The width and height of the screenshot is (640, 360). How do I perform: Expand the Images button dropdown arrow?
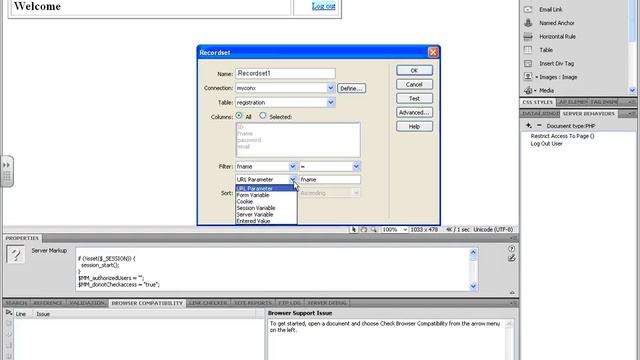pos(537,77)
